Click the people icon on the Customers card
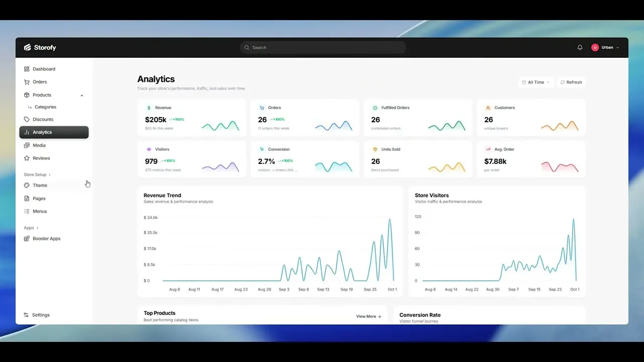The height and width of the screenshot is (362, 644). [488, 108]
